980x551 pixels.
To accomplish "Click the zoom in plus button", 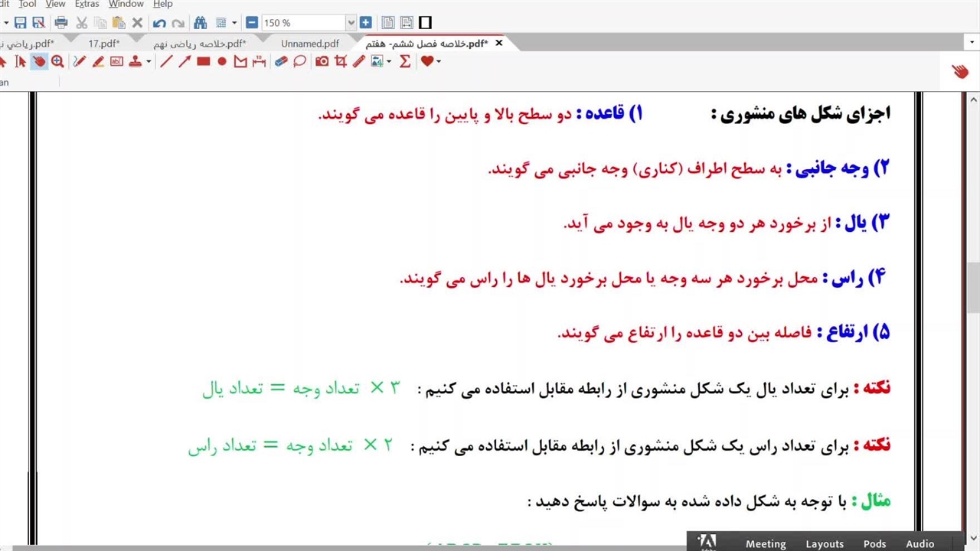I will [365, 23].
